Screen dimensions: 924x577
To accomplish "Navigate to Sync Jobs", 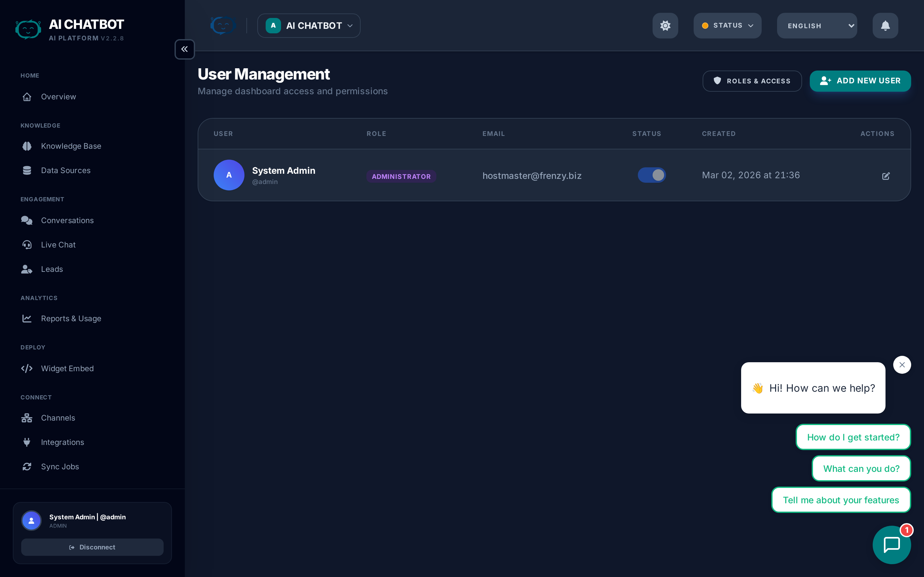I will click(x=60, y=467).
